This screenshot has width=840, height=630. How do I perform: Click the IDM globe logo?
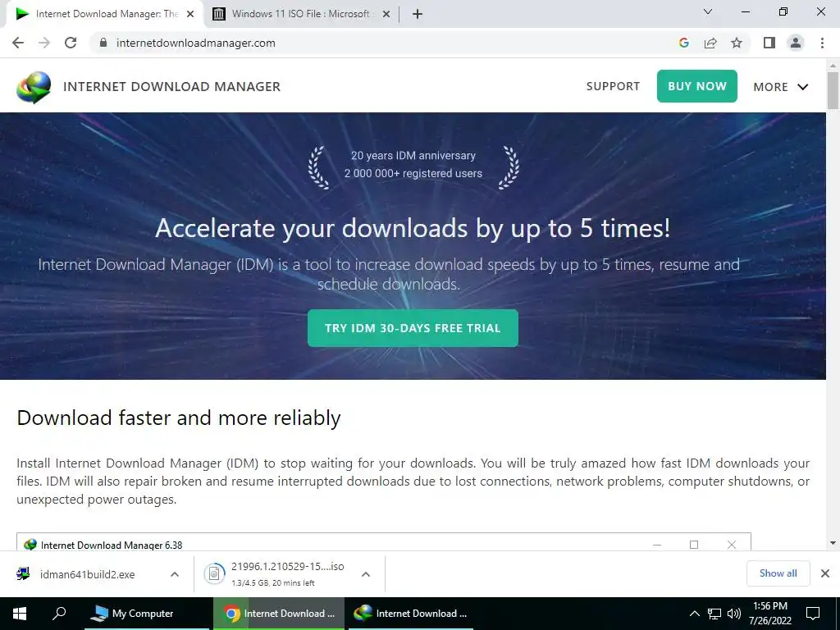point(34,87)
